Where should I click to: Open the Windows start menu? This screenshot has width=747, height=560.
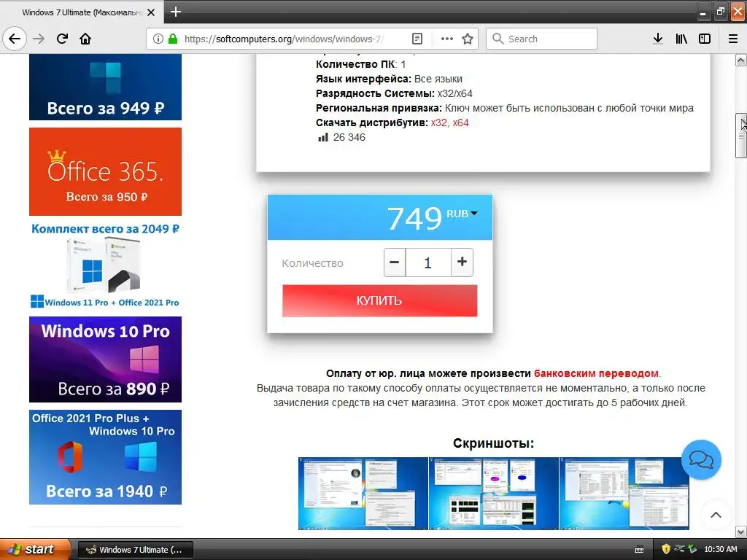(x=35, y=549)
